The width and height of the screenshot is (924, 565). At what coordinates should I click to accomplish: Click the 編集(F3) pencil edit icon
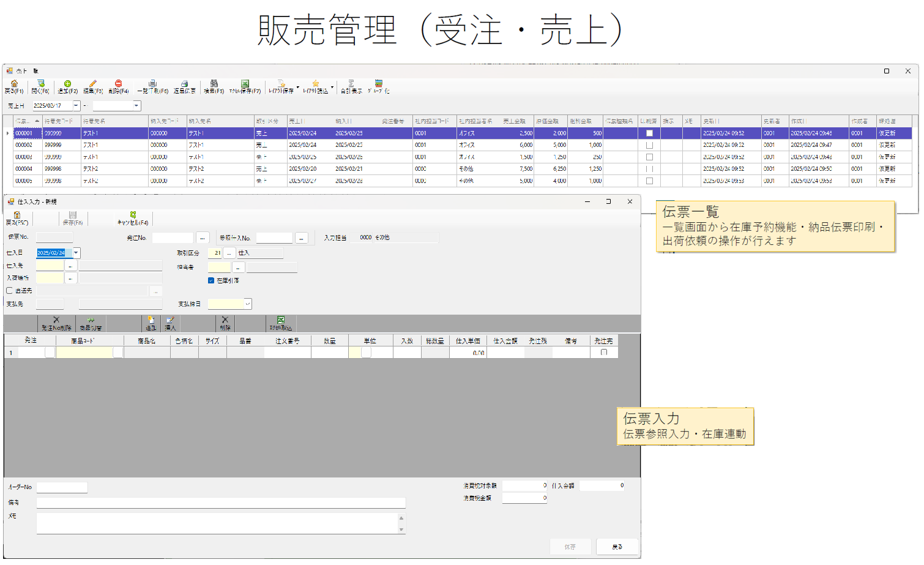(x=93, y=84)
